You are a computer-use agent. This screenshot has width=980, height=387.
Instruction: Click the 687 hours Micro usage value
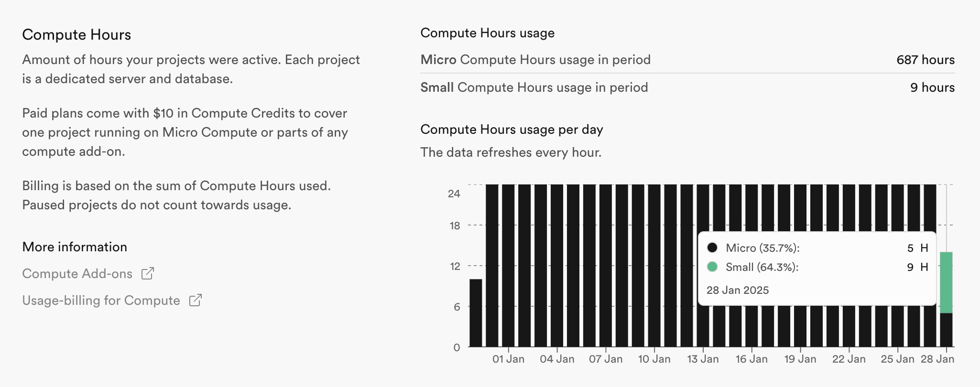pos(926,60)
